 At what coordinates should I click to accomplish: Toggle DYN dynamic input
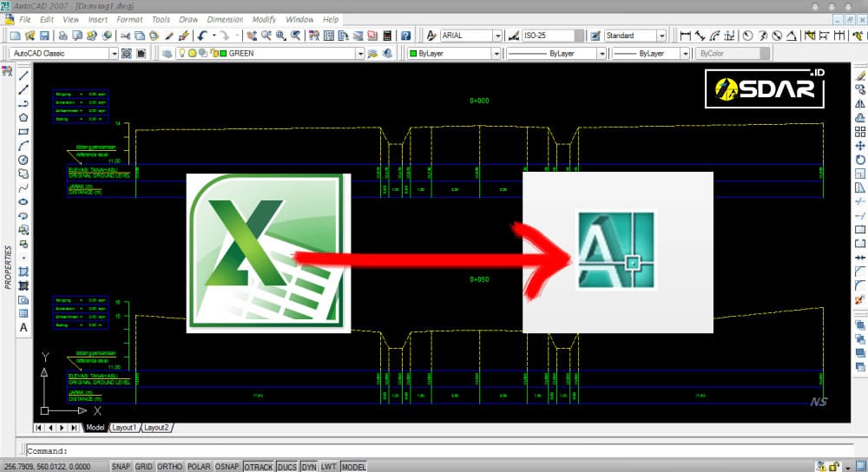tap(309, 467)
